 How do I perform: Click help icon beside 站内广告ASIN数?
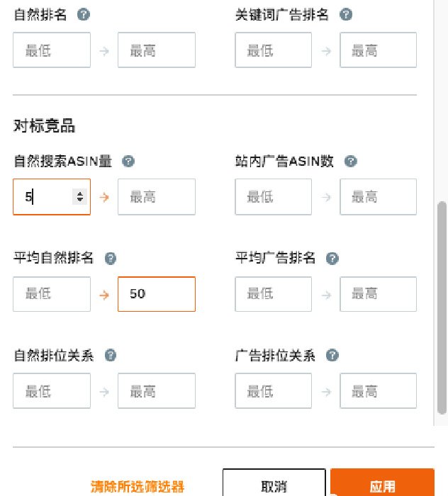pos(350,162)
